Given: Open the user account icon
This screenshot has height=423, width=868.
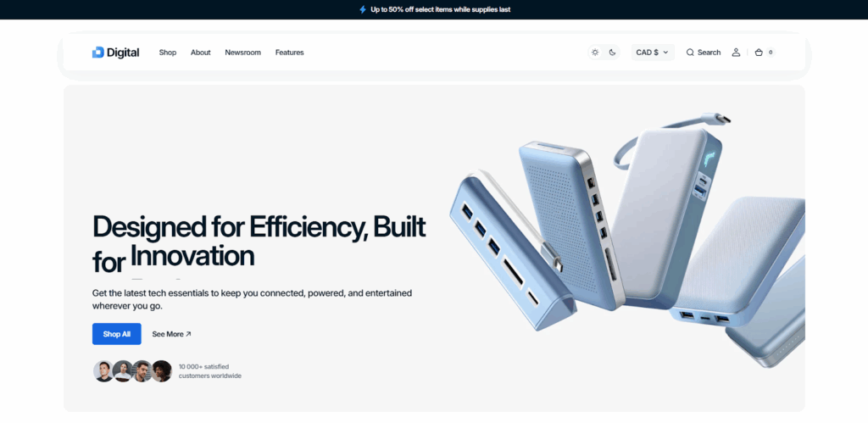Looking at the screenshot, I should point(736,53).
